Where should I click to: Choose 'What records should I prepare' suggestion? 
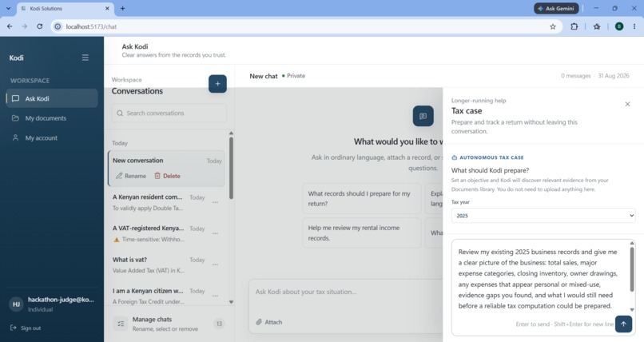coord(361,198)
